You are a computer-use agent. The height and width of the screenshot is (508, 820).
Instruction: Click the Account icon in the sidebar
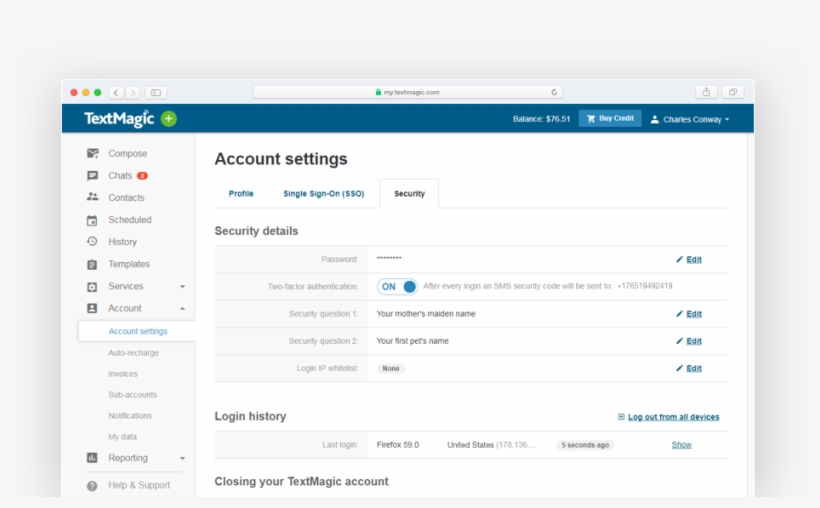92,308
